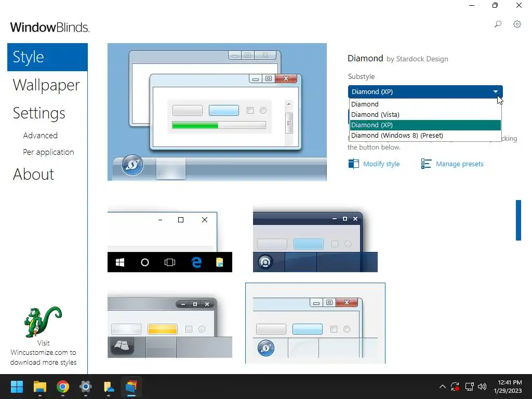Choose the Diamond substyle option
Image resolution: width=532 pixels, height=399 pixels.
(425, 104)
